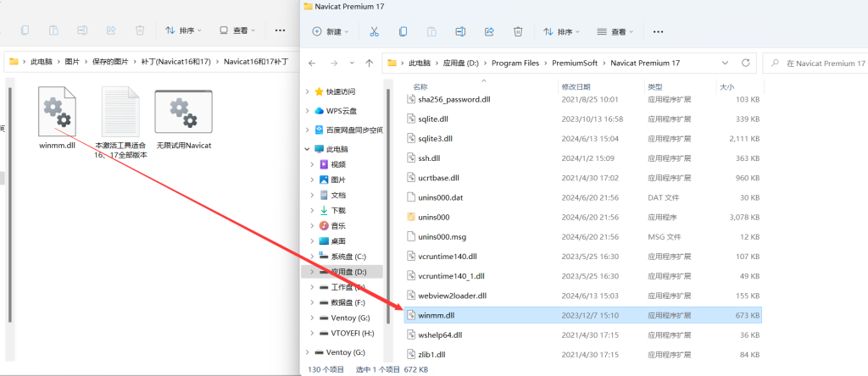Open address bar history dropdown chevron
The width and height of the screenshot is (868, 376).
pyautogui.click(x=721, y=64)
